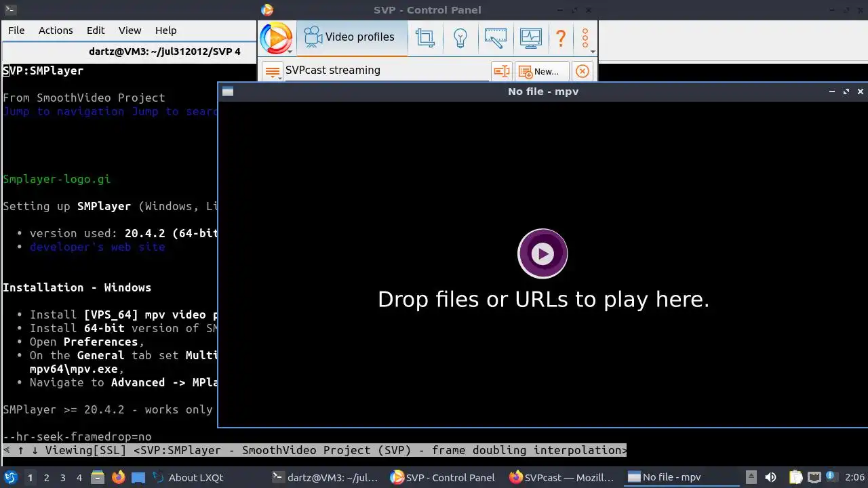Delete the profile with the orange X button

[x=582, y=71]
